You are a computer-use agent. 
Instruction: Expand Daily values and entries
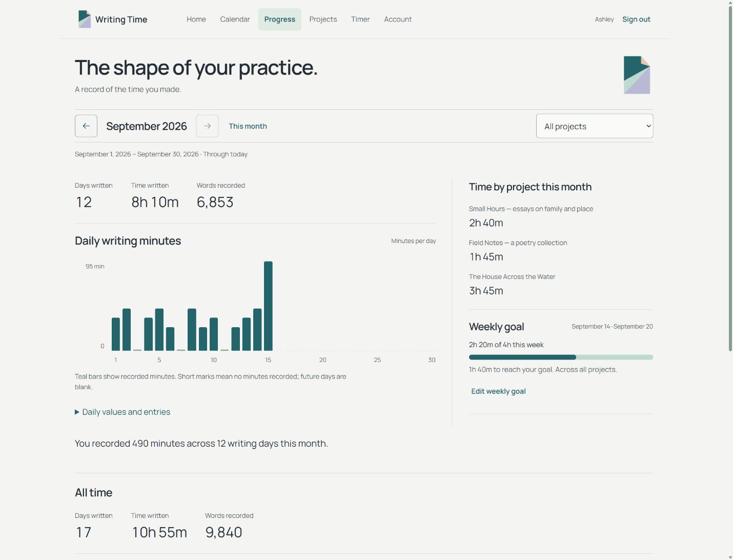123,412
